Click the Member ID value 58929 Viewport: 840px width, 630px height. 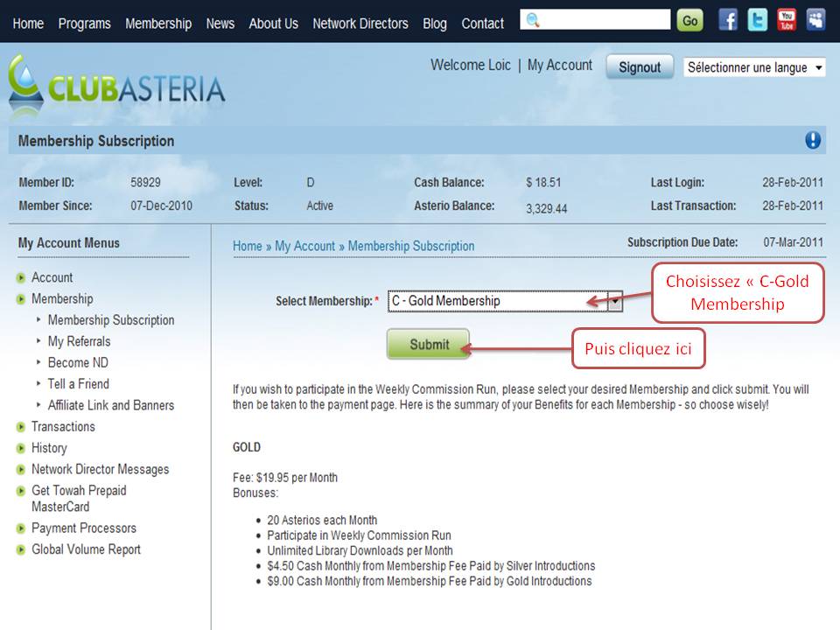click(x=146, y=183)
